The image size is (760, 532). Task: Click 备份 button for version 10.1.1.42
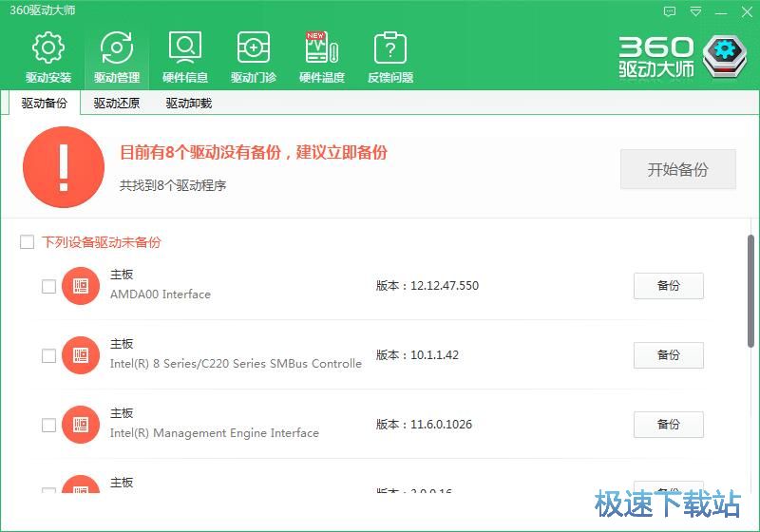click(x=669, y=355)
